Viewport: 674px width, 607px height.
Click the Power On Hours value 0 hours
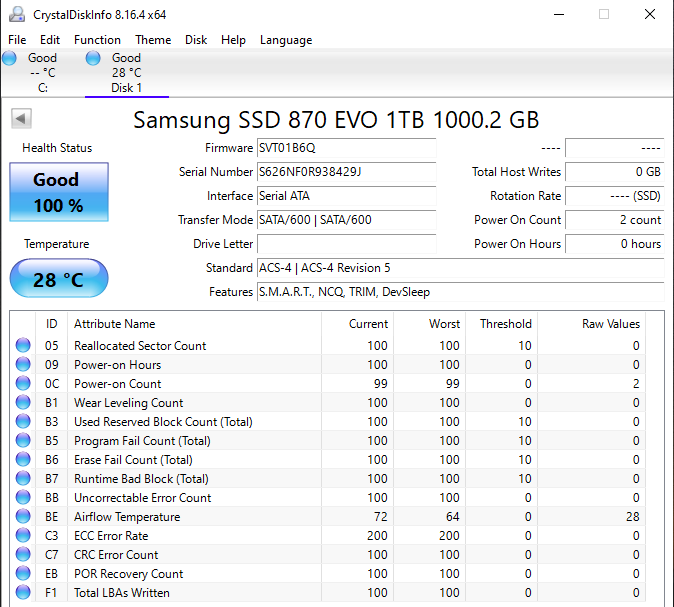(615, 244)
